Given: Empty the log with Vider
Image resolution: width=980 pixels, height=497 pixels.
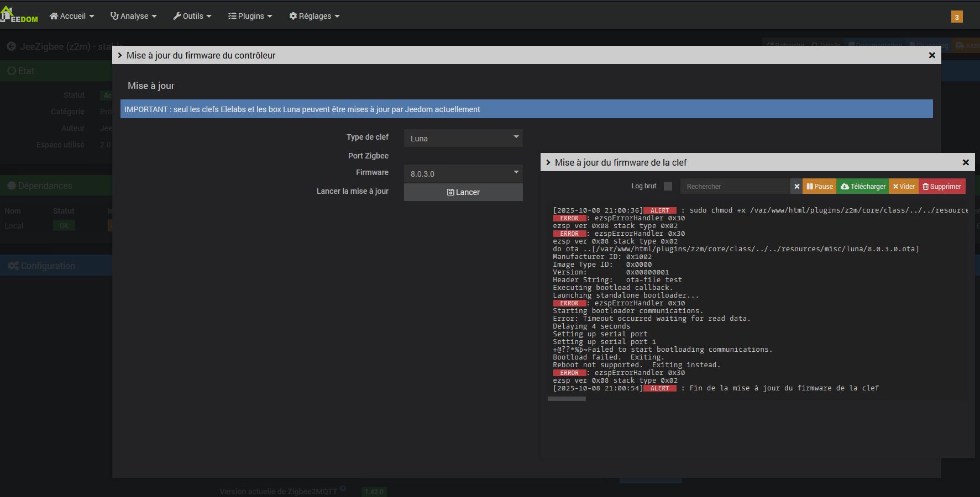Looking at the screenshot, I should point(904,187).
